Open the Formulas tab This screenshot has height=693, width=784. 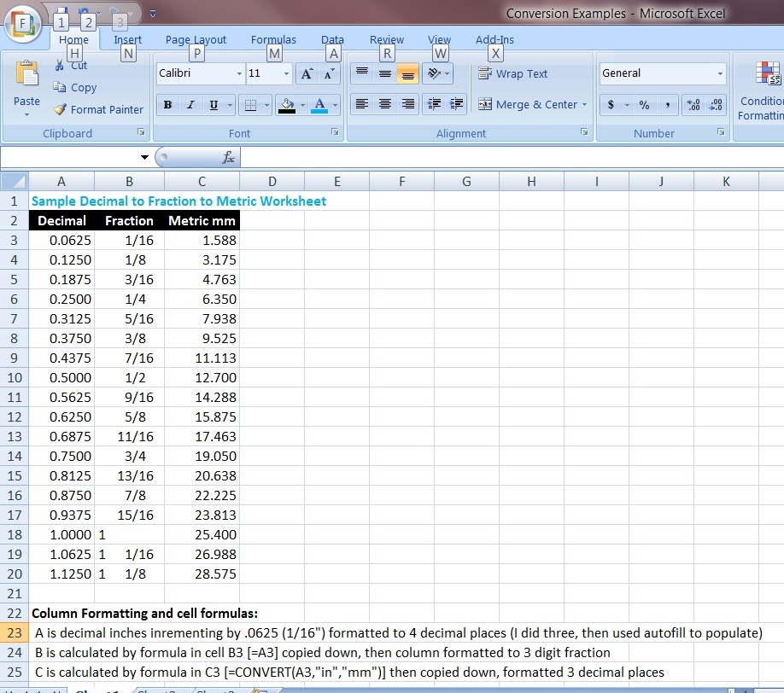tap(273, 39)
